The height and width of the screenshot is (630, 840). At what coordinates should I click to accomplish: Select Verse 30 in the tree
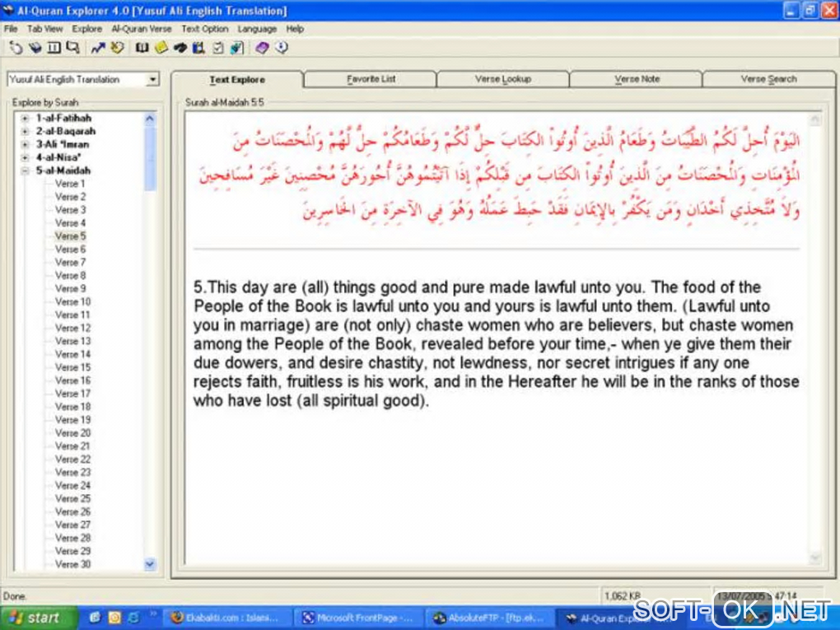point(72,565)
